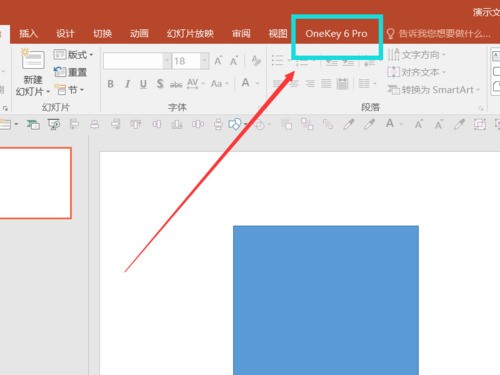Click the align top objects quick access icon
This screenshot has height=375, width=500.
coord(136,124)
